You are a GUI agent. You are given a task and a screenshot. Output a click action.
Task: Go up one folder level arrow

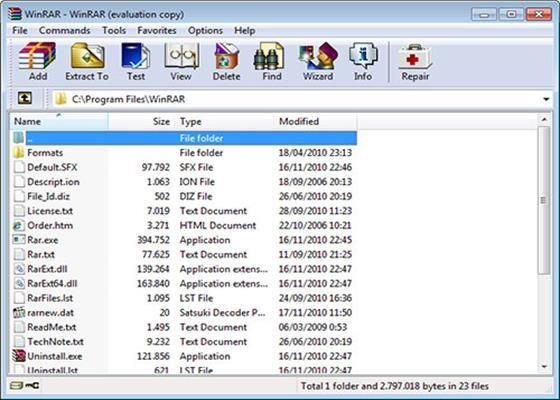[25, 98]
